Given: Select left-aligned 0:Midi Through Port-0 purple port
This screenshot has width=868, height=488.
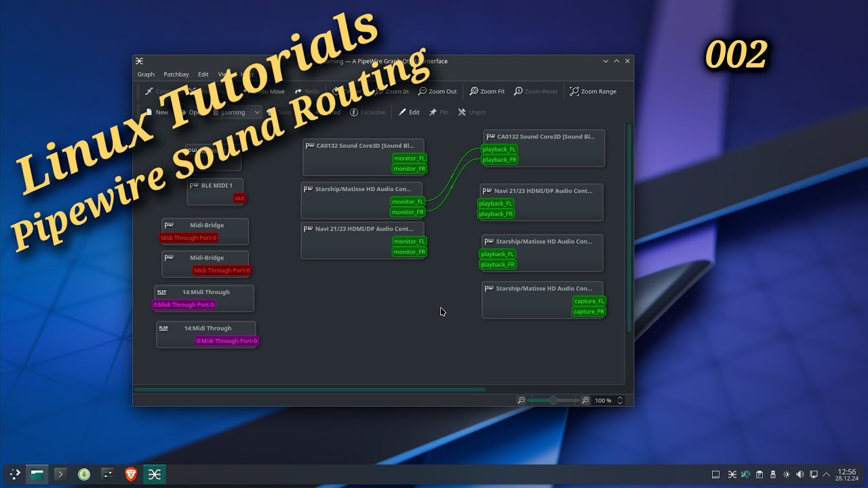Looking at the screenshot, I should click(184, 305).
